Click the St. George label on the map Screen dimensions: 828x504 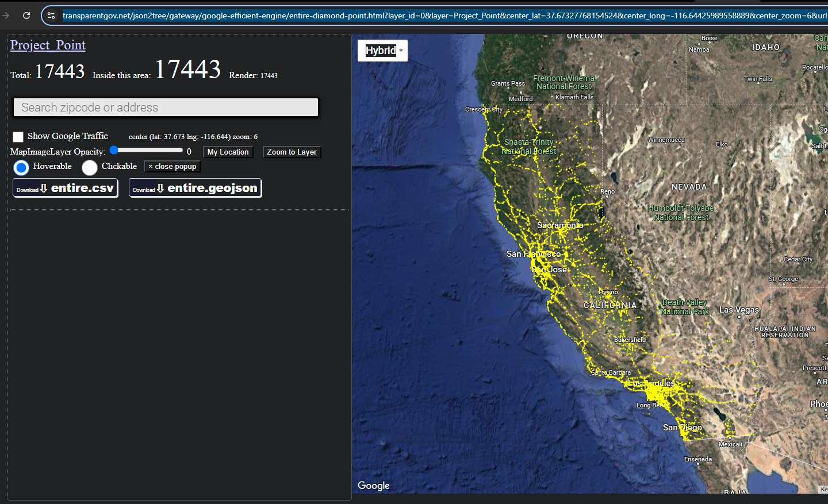click(784, 279)
